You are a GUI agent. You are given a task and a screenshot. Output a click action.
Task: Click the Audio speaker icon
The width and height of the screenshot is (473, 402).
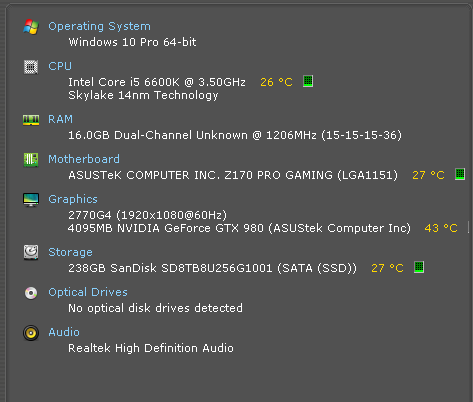tap(31, 333)
